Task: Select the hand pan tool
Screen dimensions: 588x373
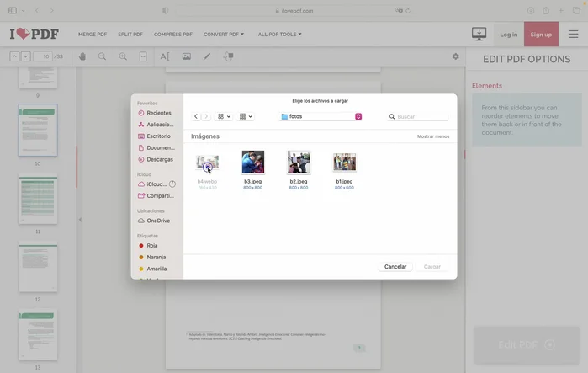Action: (x=82, y=56)
